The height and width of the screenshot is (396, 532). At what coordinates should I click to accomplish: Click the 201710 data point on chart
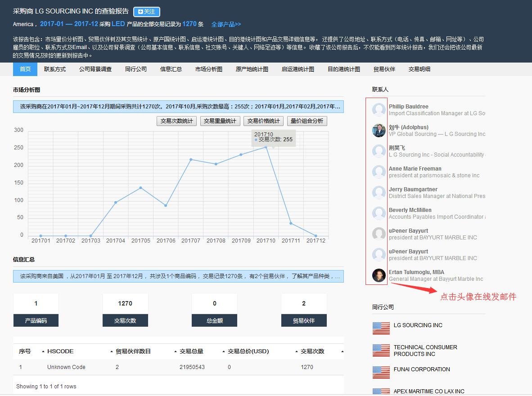266,147
